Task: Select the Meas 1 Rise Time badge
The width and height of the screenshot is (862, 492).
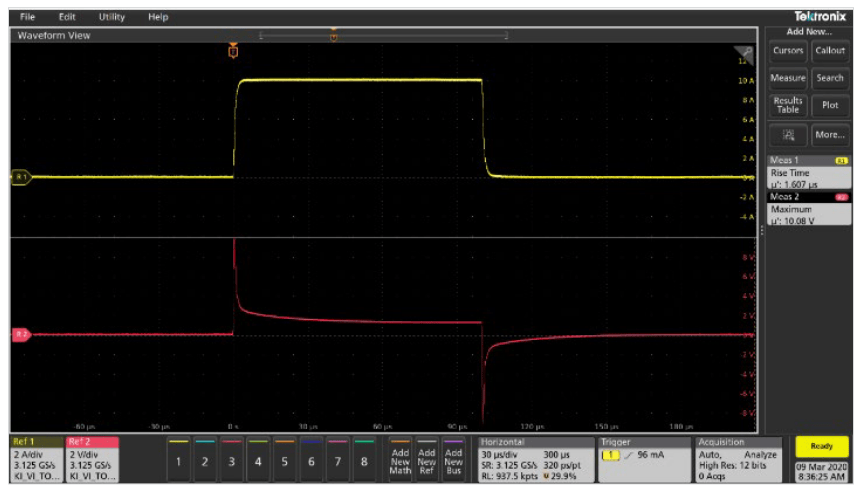Action: pos(809,172)
